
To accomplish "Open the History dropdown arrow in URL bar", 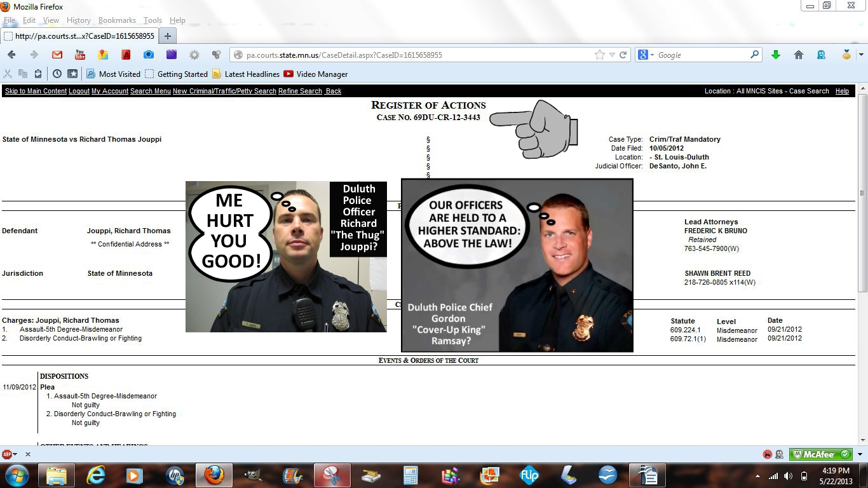I will point(612,55).
